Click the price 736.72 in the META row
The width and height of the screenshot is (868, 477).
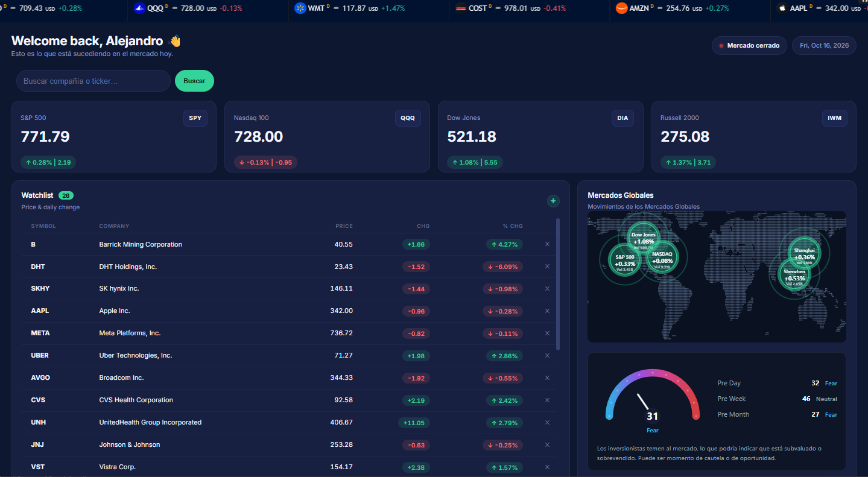pos(342,333)
